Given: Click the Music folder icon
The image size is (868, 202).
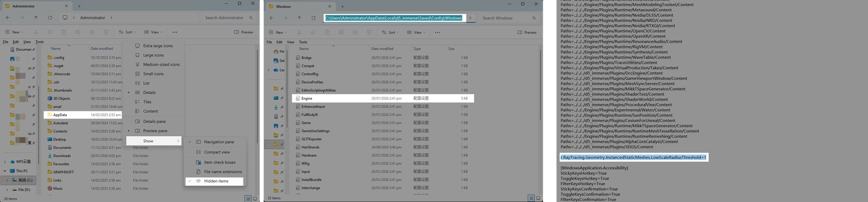Looking at the screenshot, I should pyautogui.click(x=49, y=188).
